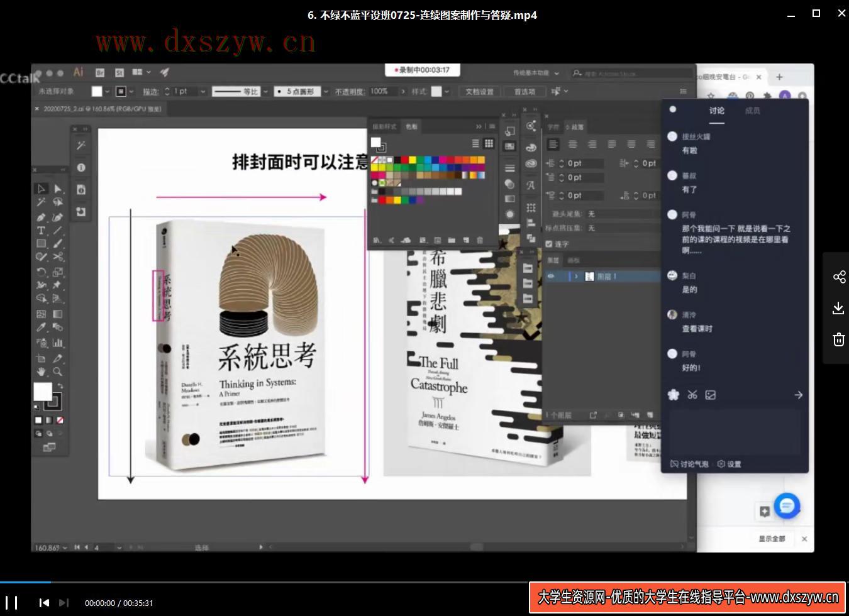This screenshot has width=849, height=616.
Task: Select the align left paragraph button
Action: point(553,145)
